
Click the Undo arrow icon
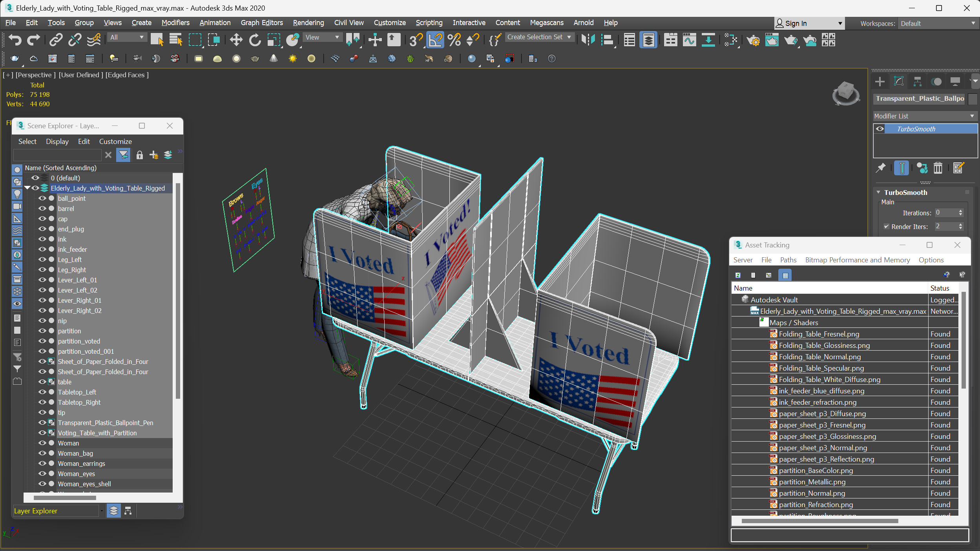pos(15,40)
